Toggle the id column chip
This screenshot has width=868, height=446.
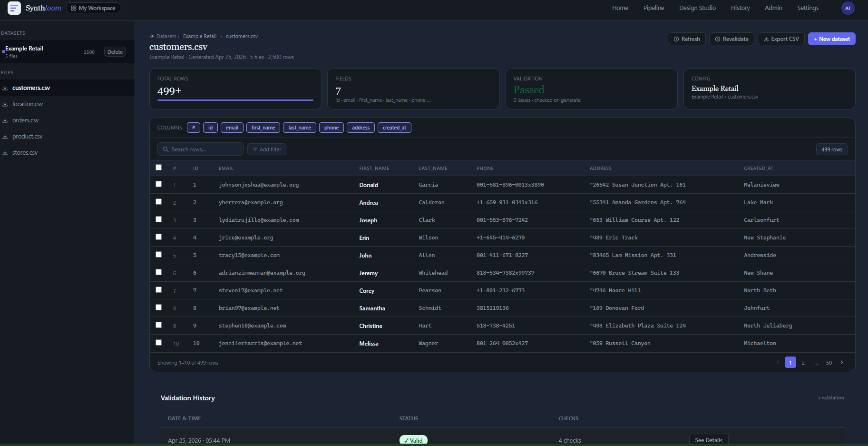(210, 128)
